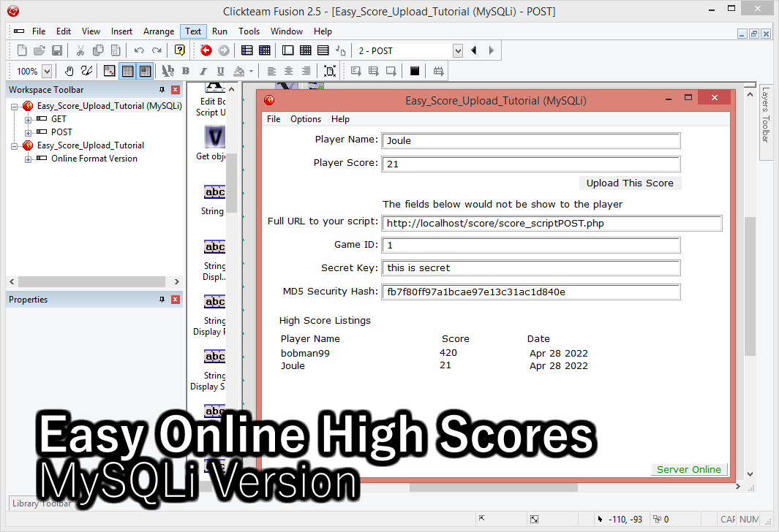The width and height of the screenshot is (779, 532).
Task: Open the Event list editor lines icon
Action: (323, 50)
